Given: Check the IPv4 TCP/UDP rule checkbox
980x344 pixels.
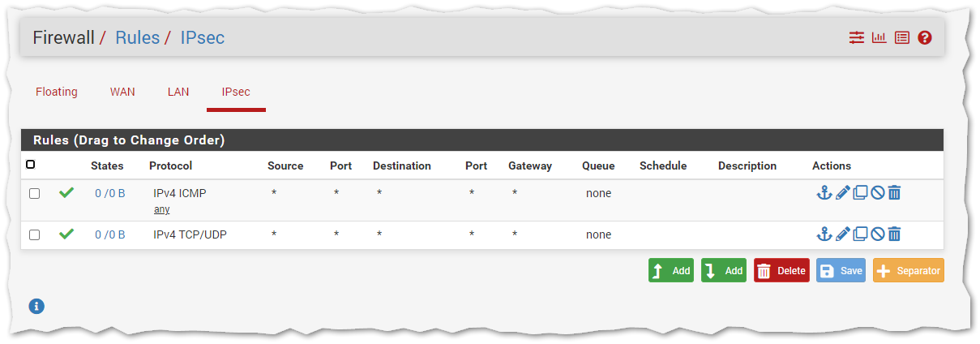Looking at the screenshot, I should (34, 235).
